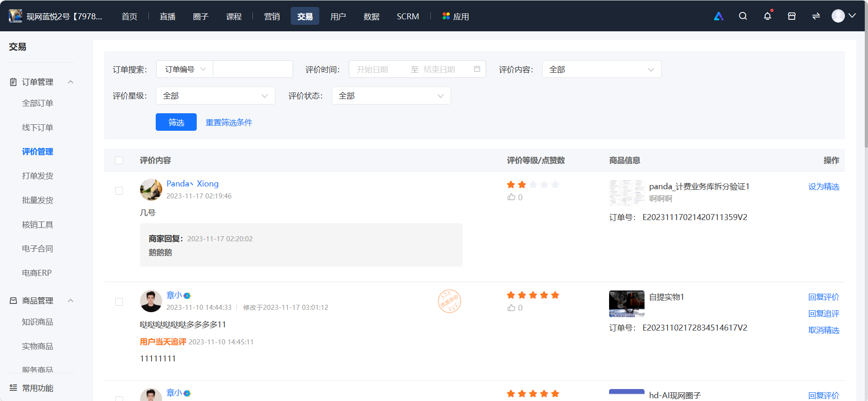Click the star rating of Panda Xiong review
Viewport: 868px width, 401px height.
tap(533, 185)
